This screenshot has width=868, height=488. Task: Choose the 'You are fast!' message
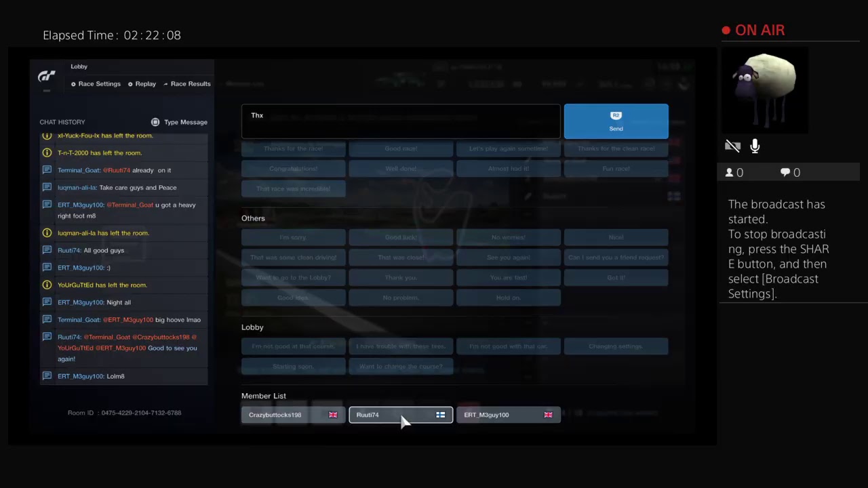[x=509, y=278]
